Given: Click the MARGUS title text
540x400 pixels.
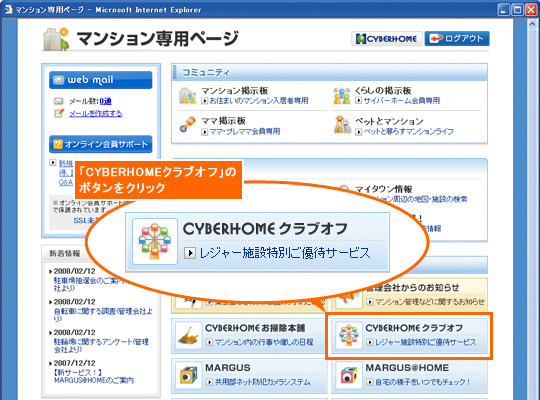Looking at the screenshot, I should [228, 368].
